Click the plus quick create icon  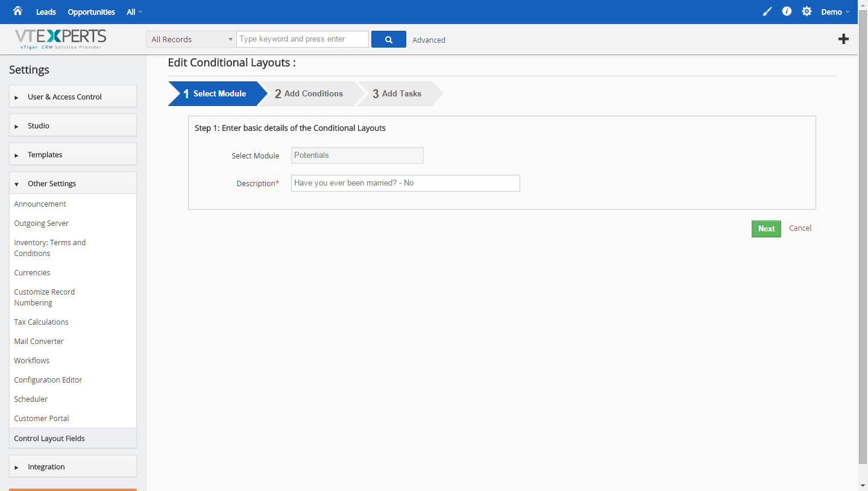[843, 39]
